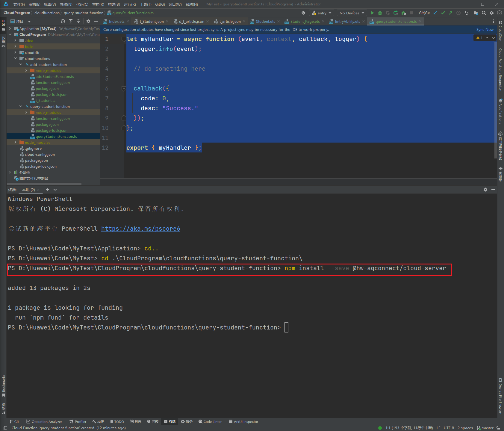Expand clouddb folder
This screenshot has width=504, height=431.
[x=16, y=52]
